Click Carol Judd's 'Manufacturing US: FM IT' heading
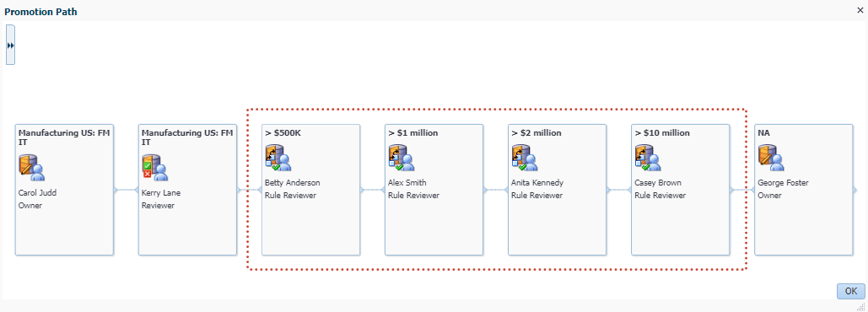 click(x=63, y=137)
